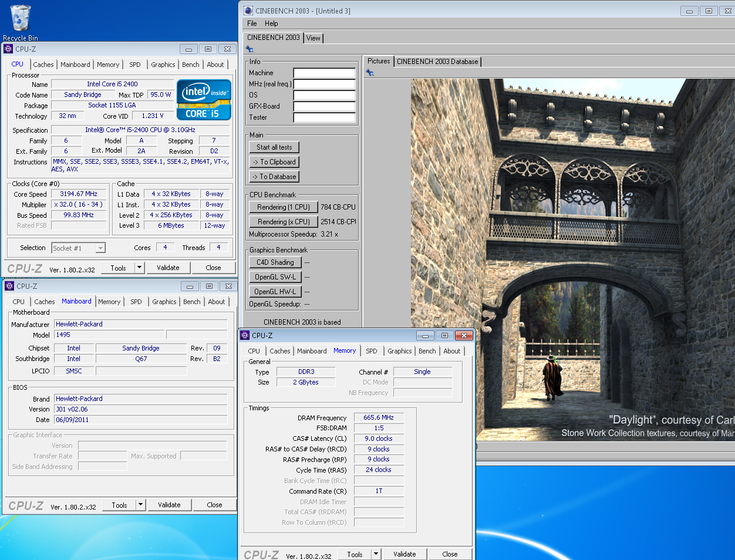Open Mainboard tab in Memory CPU-Z window
735x560 pixels.
click(x=312, y=351)
